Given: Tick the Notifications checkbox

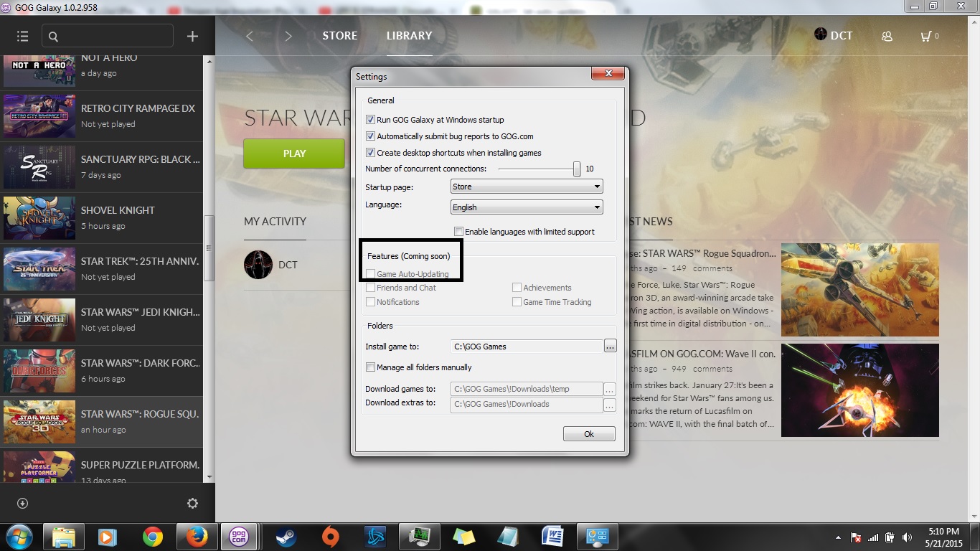Looking at the screenshot, I should 370,302.
